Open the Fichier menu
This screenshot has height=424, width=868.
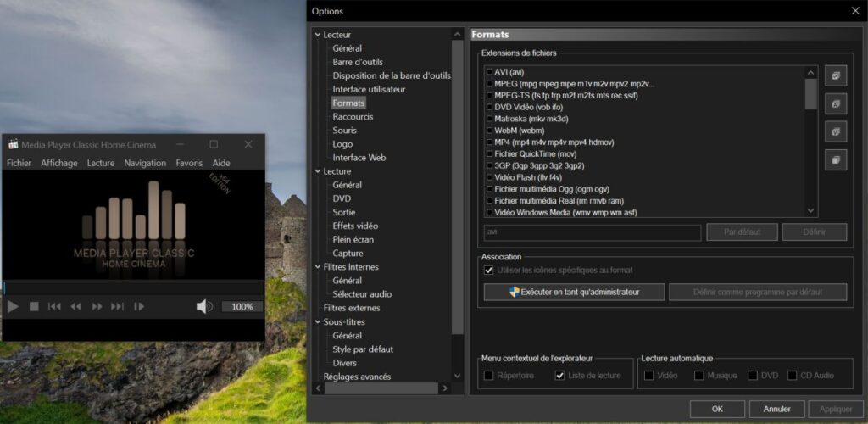pos(19,163)
